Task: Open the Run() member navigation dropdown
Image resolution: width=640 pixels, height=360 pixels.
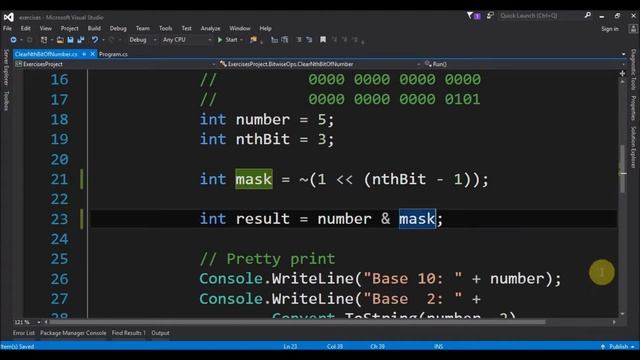Action: pyautogui.click(x=524, y=64)
